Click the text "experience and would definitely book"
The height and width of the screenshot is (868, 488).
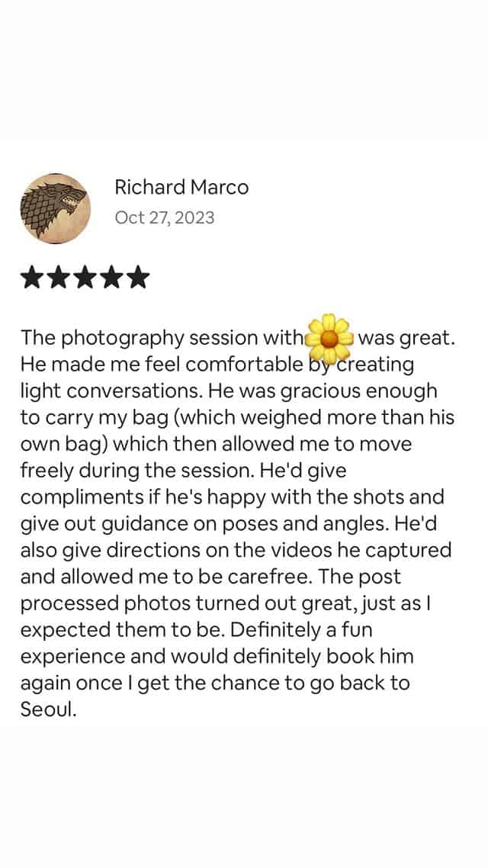(191, 657)
